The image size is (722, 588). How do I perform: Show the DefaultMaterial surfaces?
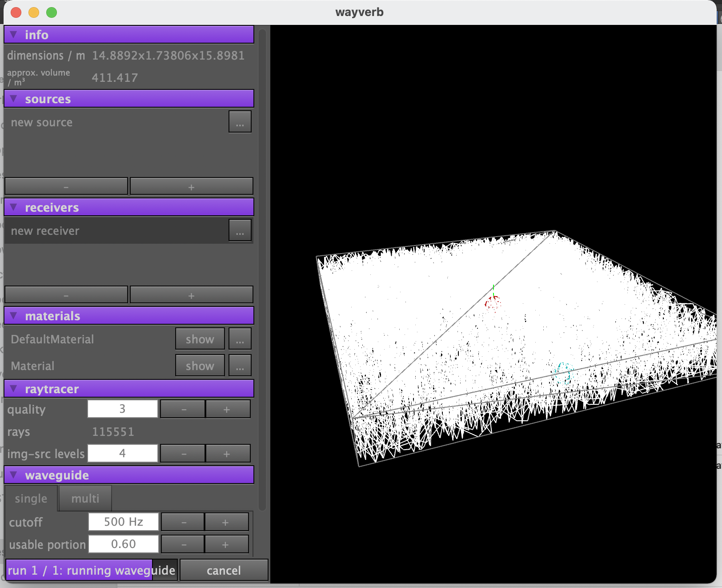200,339
